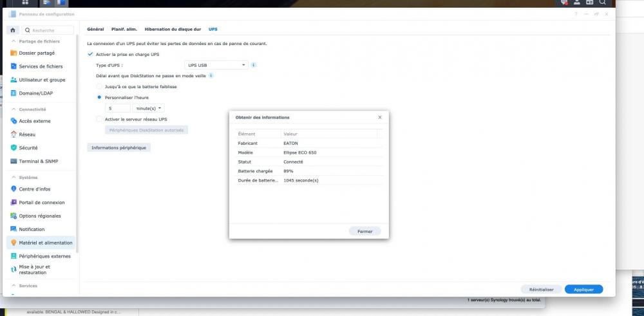Open Centre d'infos panel

coord(35,189)
